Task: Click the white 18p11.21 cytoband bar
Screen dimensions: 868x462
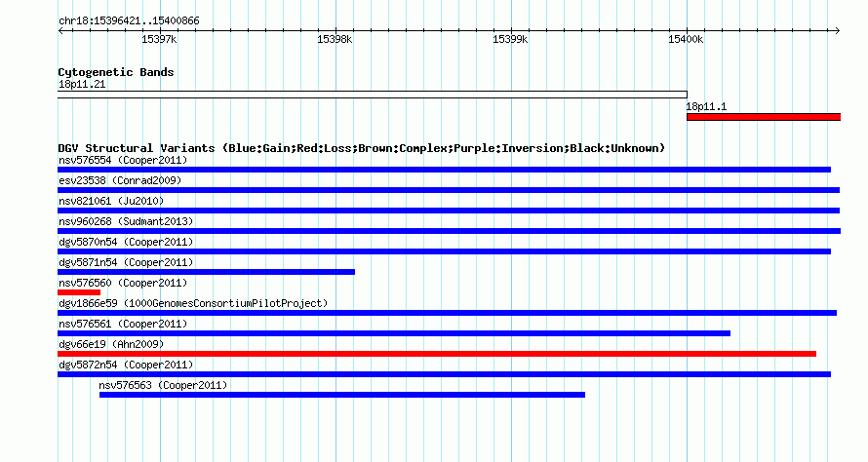Action: [373, 95]
